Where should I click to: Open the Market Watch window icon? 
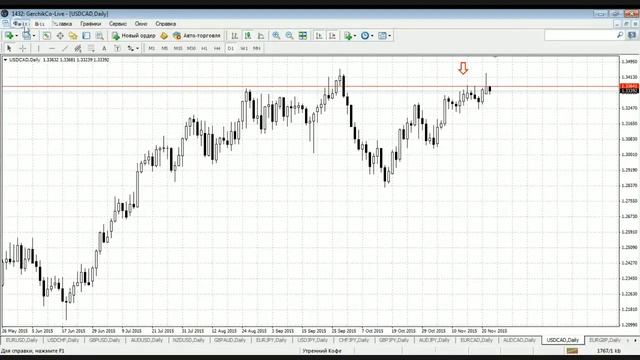[47, 36]
